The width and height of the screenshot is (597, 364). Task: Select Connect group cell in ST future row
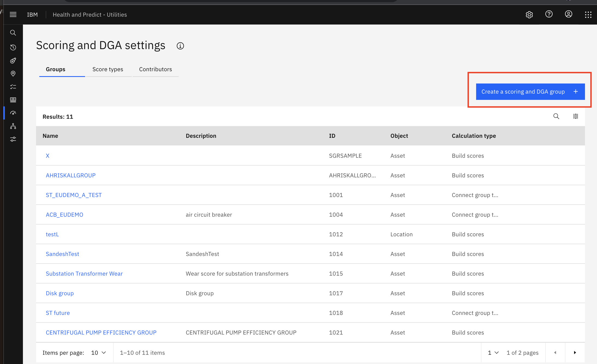[x=475, y=313]
